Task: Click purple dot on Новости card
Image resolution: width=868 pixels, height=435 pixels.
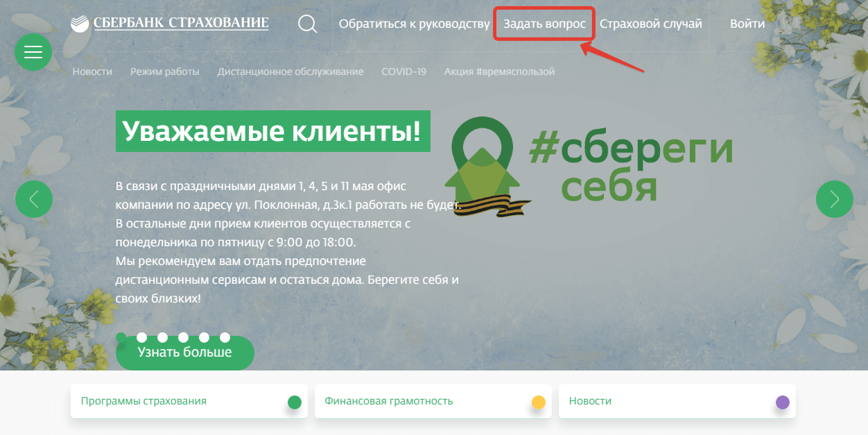Action: [x=783, y=402]
